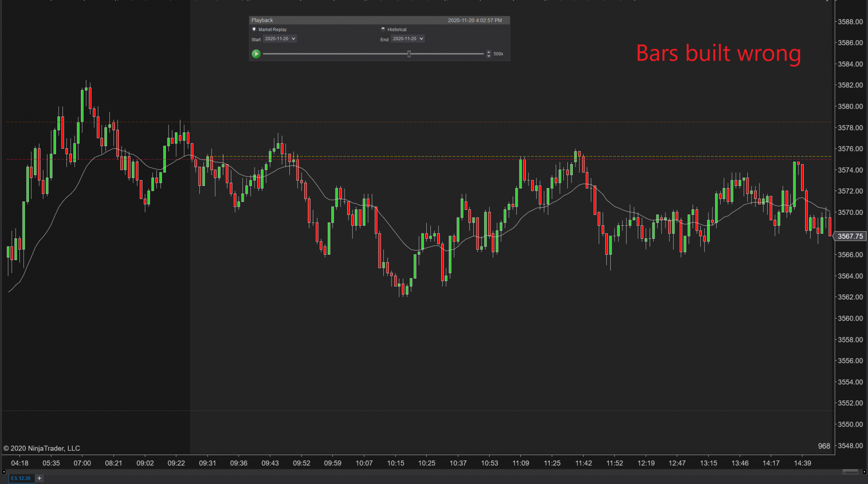
Task: Click the 04:18 time axis label
Action: click(19, 463)
